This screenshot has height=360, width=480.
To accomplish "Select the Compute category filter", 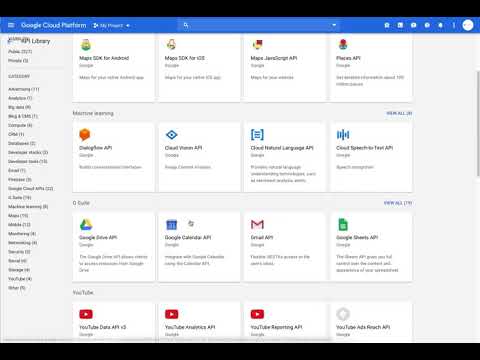I will pyautogui.click(x=20, y=125).
